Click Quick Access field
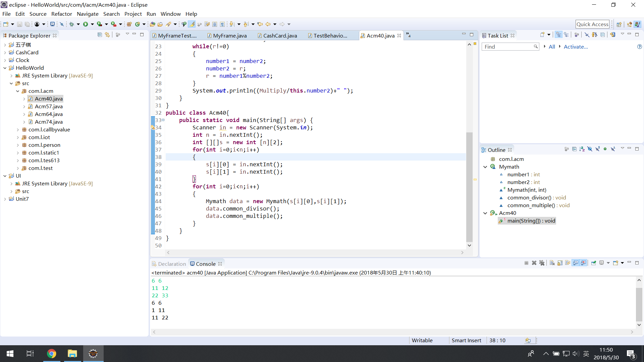The height and width of the screenshot is (362, 644). point(592,24)
